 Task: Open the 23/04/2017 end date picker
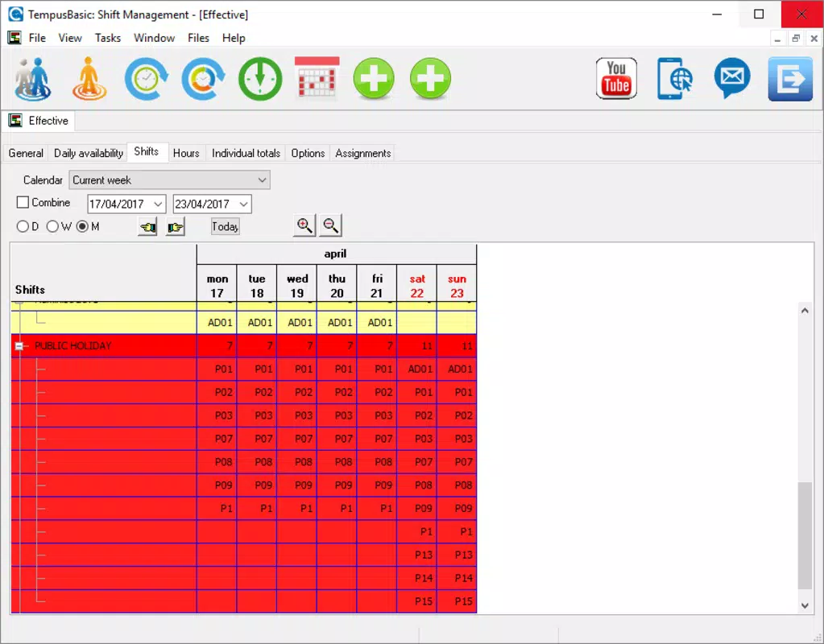(x=243, y=204)
